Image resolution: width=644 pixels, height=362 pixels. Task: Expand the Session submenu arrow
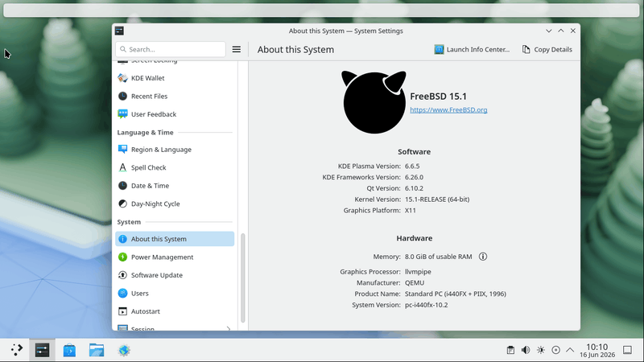tap(229, 328)
